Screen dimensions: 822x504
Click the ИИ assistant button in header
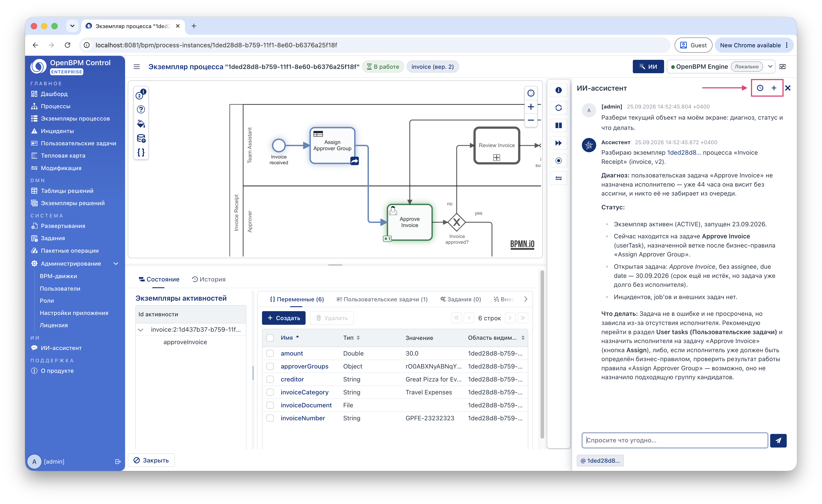click(648, 67)
